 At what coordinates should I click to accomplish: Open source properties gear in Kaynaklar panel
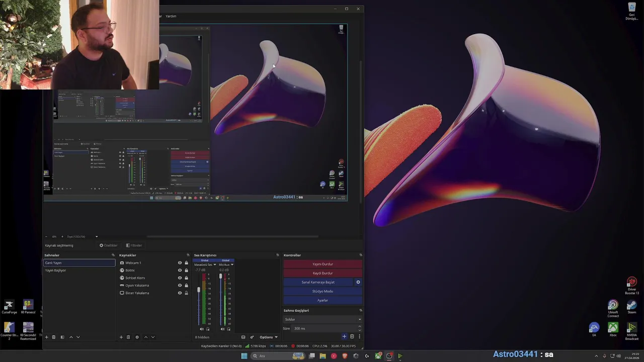click(137, 337)
